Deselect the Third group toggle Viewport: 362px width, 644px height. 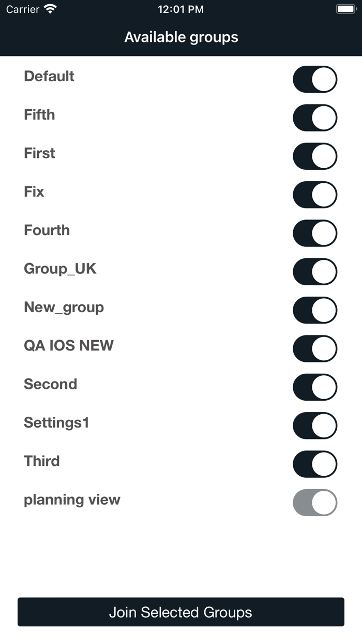tap(315, 464)
